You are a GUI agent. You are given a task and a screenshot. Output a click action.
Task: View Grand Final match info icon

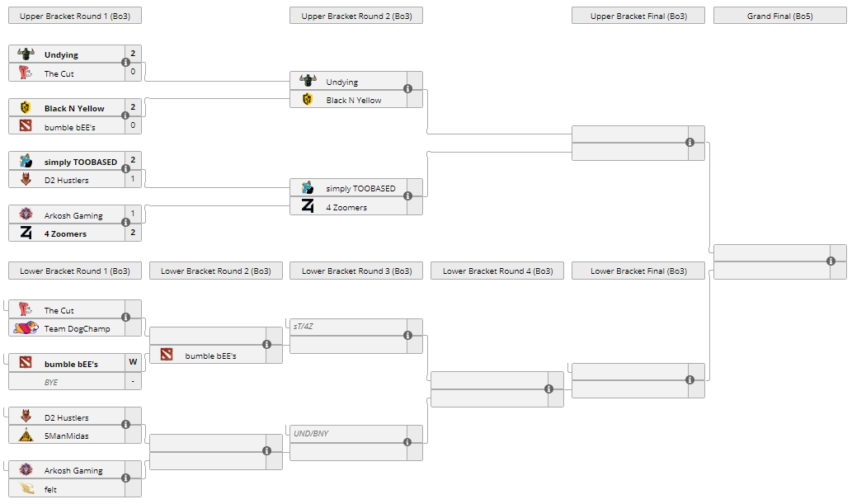pyautogui.click(x=831, y=261)
